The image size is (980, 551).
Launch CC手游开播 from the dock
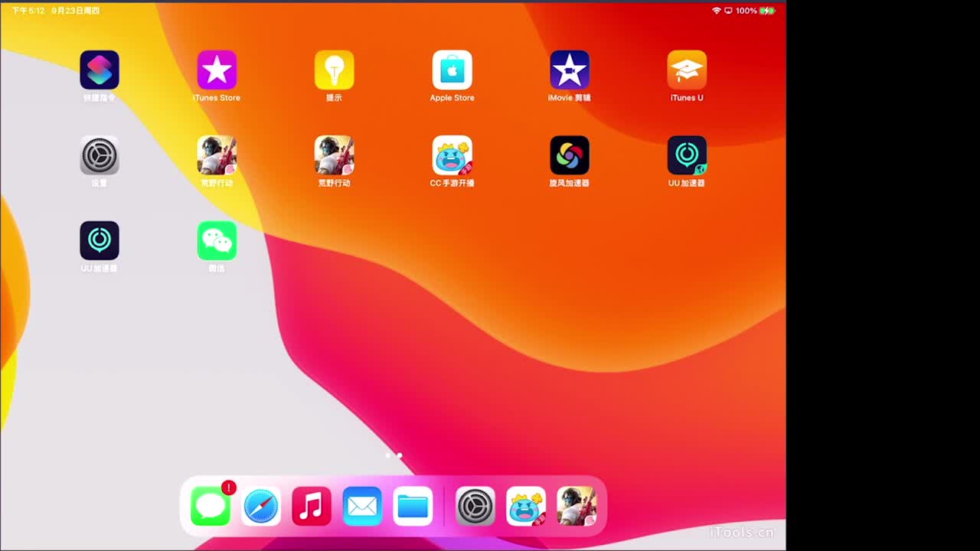point(526,507)
